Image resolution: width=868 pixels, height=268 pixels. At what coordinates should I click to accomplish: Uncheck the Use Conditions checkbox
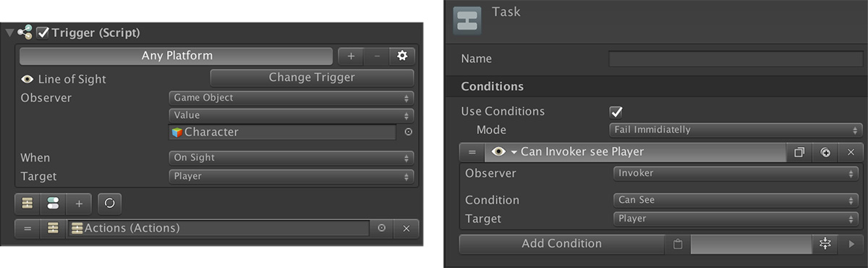point(616,112)
